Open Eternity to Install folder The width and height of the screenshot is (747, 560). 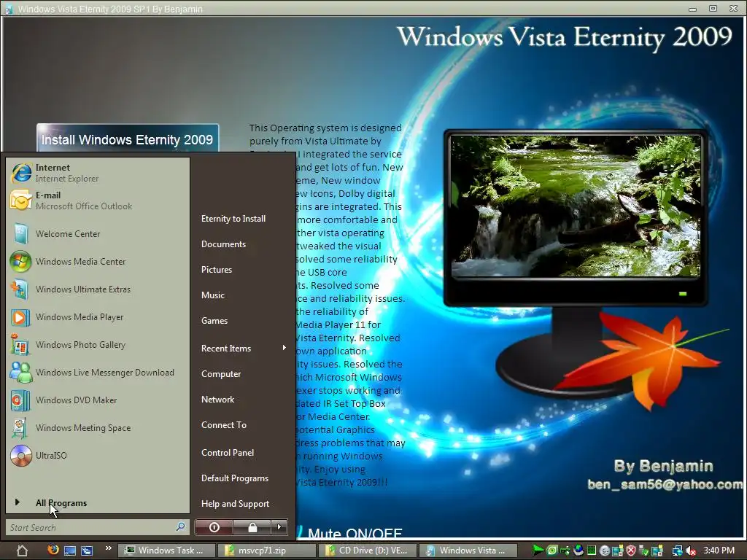tap(233, 219)
